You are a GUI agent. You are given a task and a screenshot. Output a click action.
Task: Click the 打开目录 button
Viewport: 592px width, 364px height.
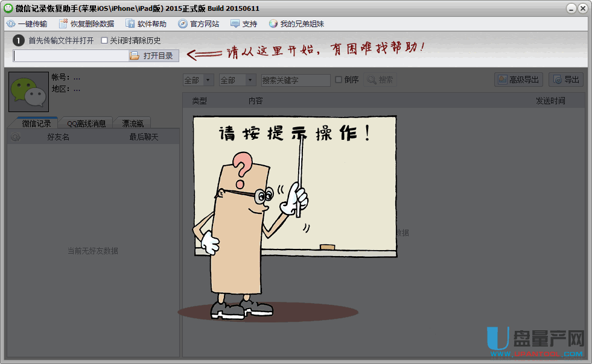point(153,55)
